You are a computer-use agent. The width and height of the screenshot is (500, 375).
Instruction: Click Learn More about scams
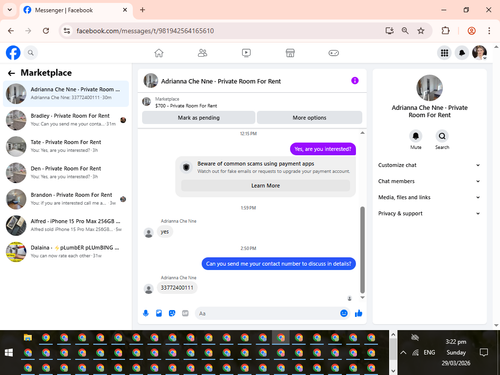tap(265, 186)
